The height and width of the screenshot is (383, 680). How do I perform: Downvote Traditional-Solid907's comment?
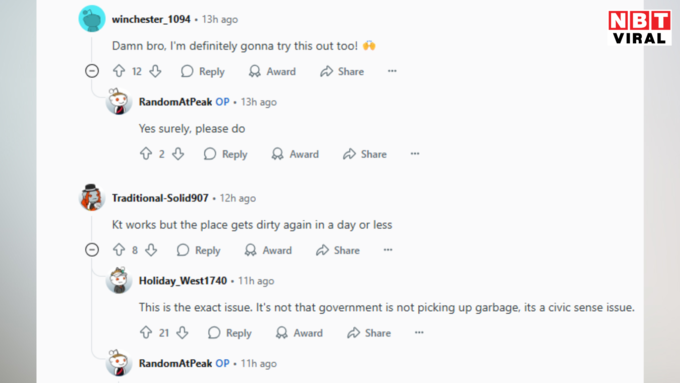pyautogui.click(x=151, y=250)
